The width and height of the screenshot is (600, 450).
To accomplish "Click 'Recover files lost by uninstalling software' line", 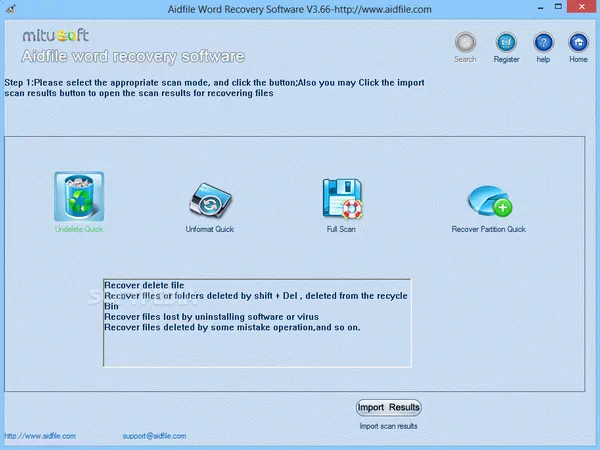I will point(211,316).
